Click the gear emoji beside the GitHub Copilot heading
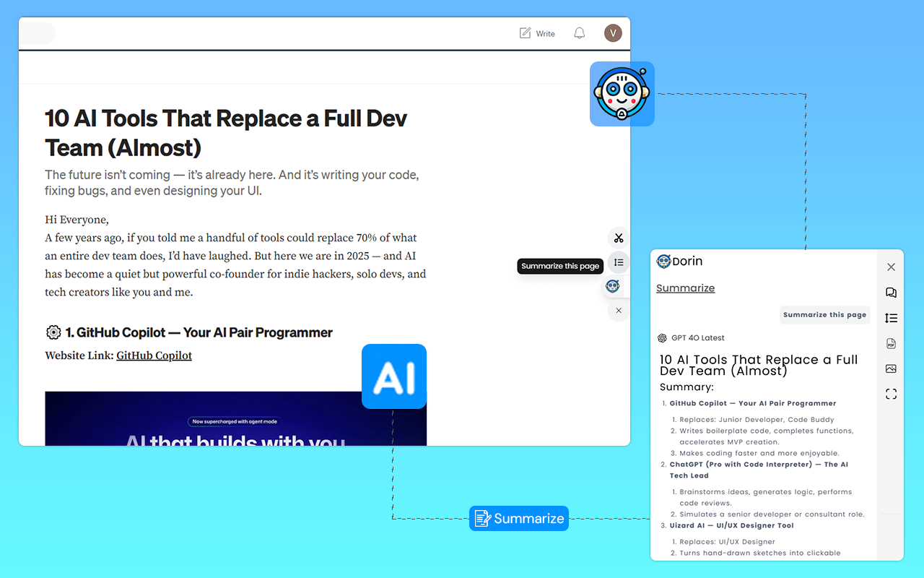 point(53,332)
